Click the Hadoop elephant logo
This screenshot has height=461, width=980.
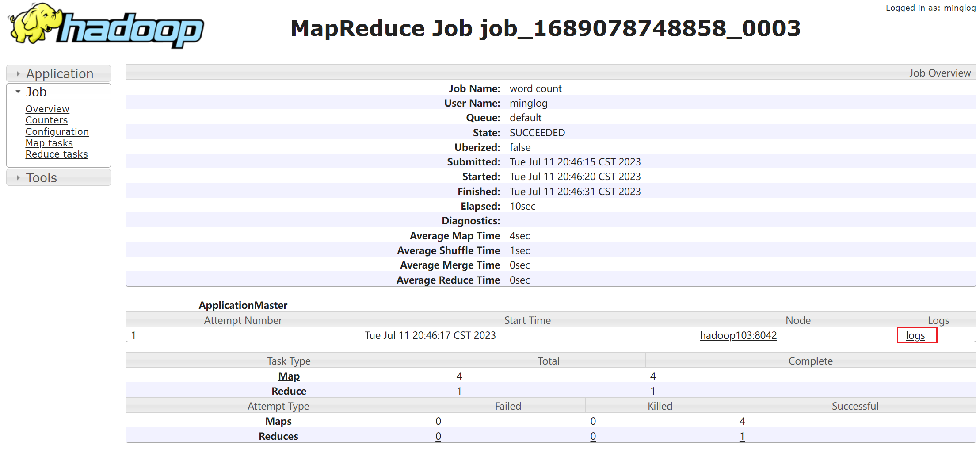tap(106, 26)
